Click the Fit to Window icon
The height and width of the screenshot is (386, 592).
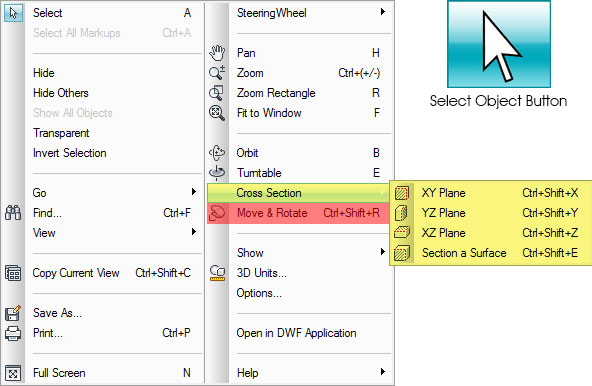(217, 113)
